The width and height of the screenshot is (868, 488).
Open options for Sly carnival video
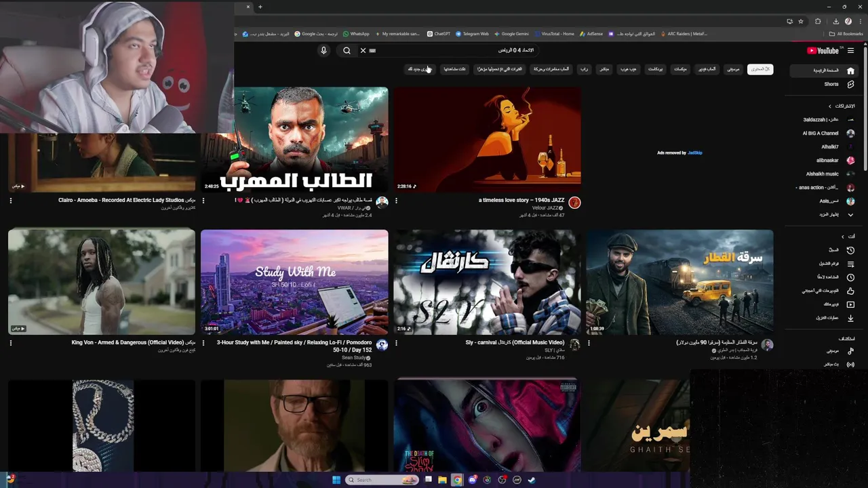click(x=396, y=343)
